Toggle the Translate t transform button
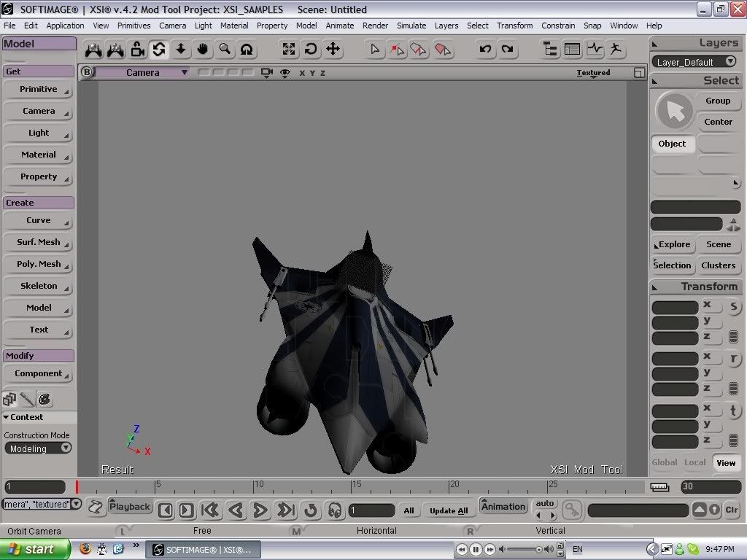The width and height of the screenshot is (747, 560). (x=734, y=411)
